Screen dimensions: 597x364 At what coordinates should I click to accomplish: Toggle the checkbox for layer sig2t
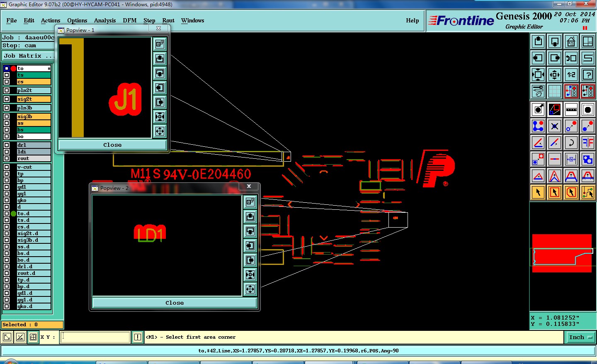tap(7, 99)
